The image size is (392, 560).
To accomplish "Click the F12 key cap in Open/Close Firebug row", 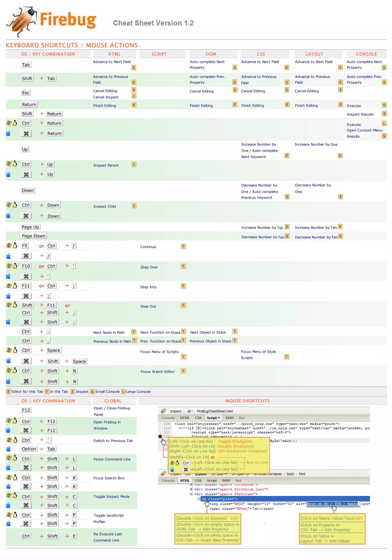I will (26, 410).
